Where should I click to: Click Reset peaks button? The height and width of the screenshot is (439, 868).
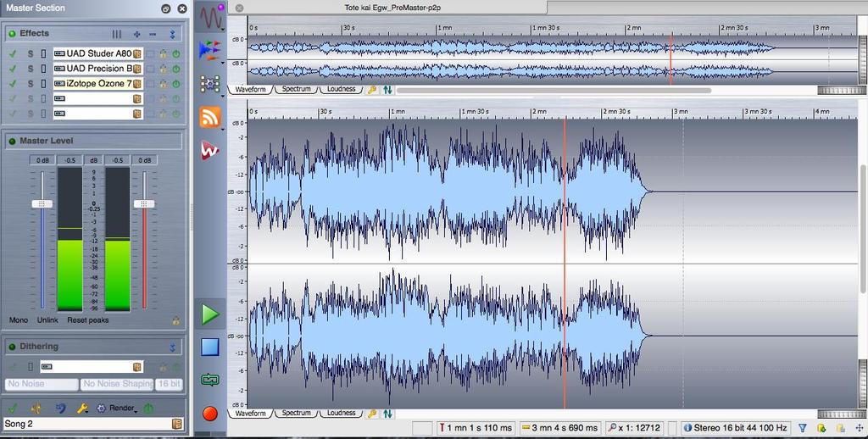88,320
